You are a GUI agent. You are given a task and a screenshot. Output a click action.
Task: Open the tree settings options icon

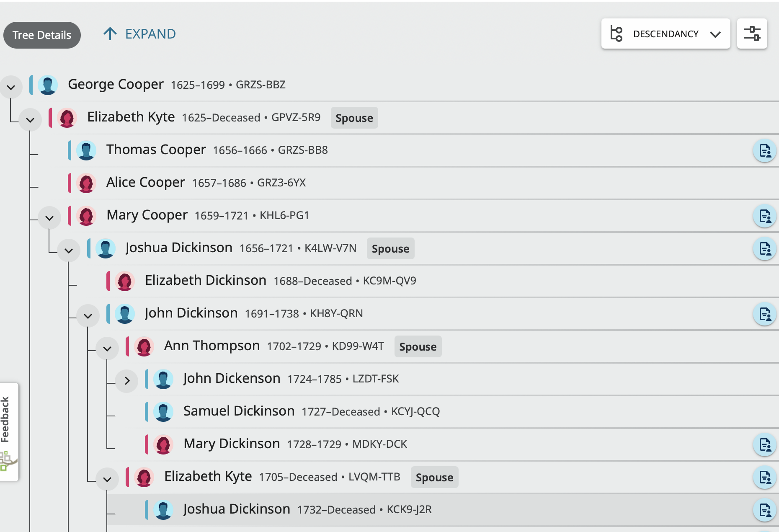pyautogui.click(x=752, y=34)
